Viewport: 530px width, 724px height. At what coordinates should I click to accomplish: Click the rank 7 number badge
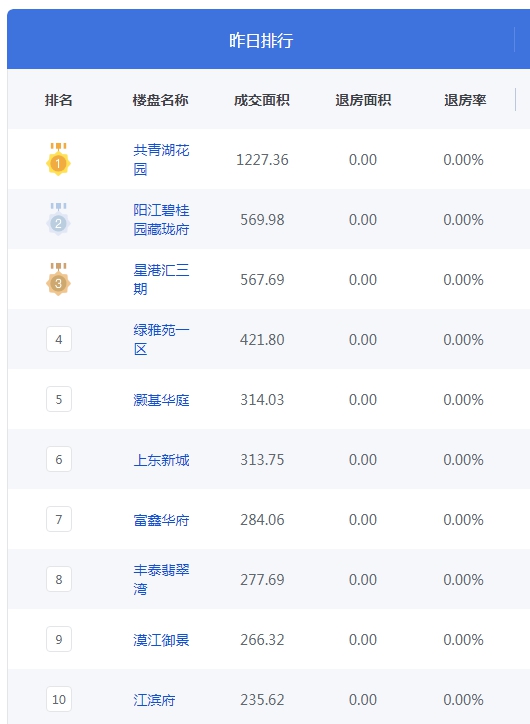pyautogui.click(x=59, y=519)
